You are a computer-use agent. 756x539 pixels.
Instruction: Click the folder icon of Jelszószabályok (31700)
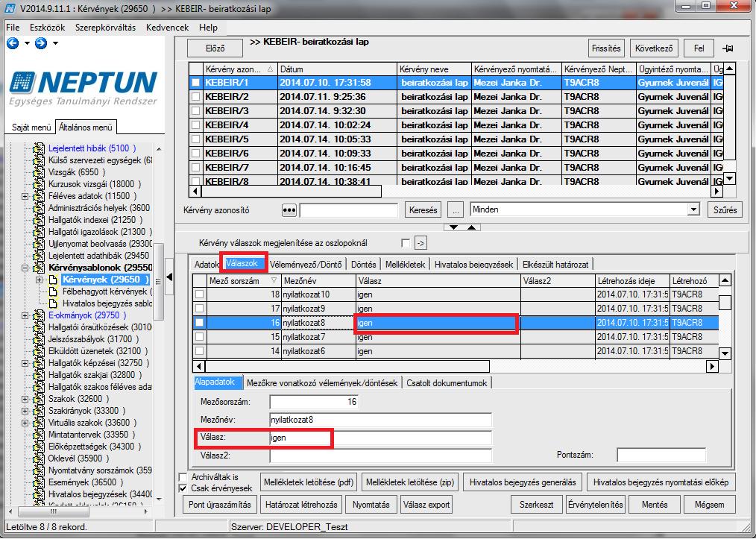39,339
